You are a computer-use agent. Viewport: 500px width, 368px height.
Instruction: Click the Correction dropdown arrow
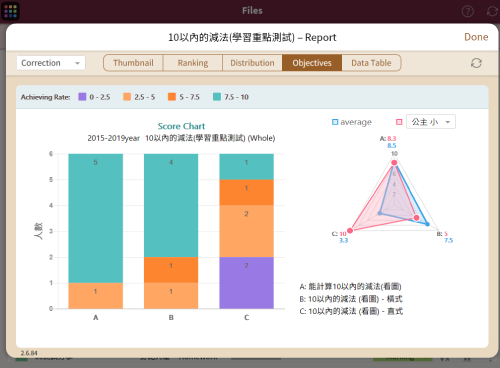(77, 63)
